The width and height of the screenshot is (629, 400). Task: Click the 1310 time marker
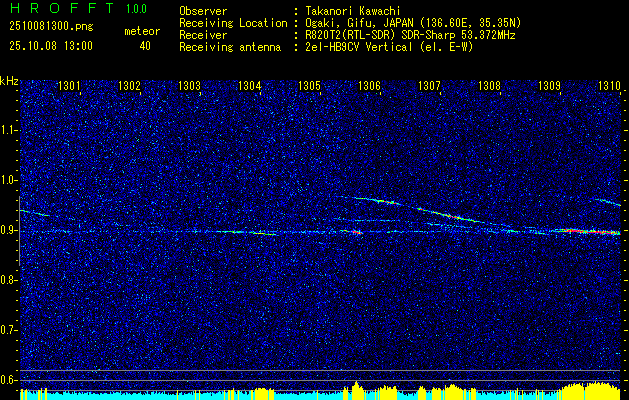click(609, 85)
